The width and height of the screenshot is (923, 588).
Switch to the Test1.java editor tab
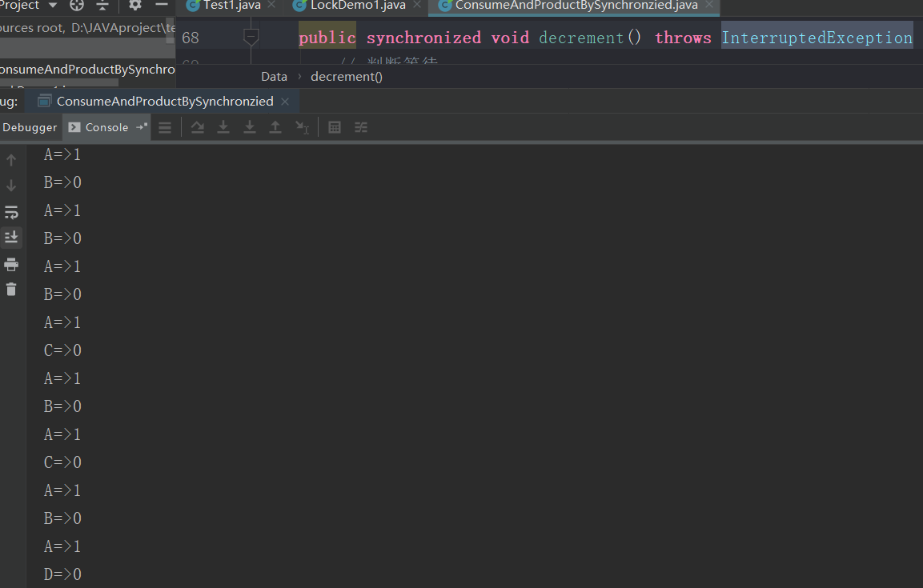pyautogui.click(x=231, y=6)
